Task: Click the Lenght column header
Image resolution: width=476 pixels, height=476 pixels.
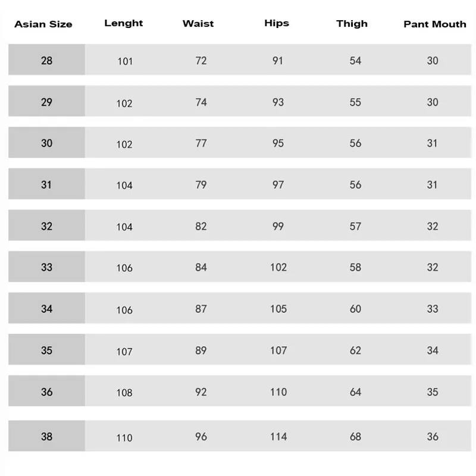Action: coord(124,23)
